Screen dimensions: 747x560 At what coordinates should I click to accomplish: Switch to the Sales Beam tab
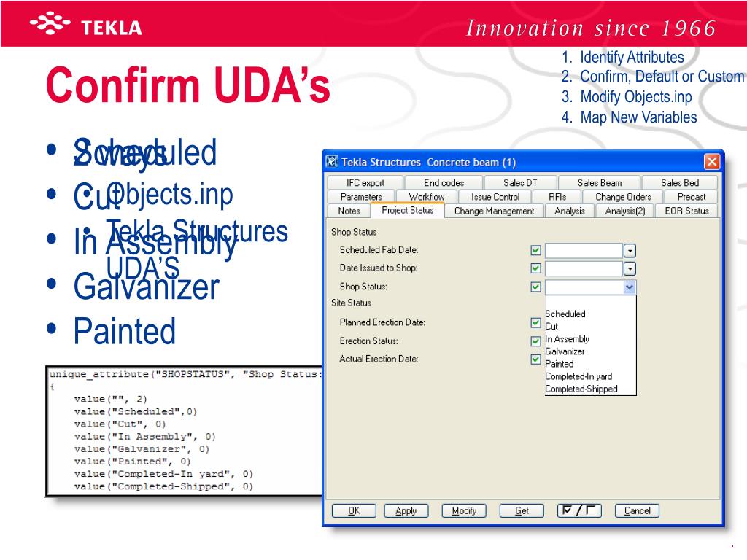pos(600,183)
